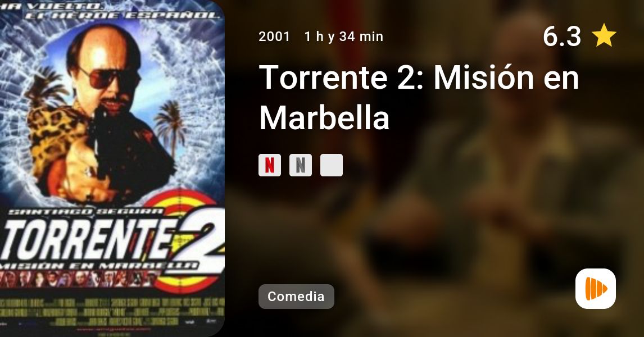Select the 6.3 rating score

pos(561,36)
